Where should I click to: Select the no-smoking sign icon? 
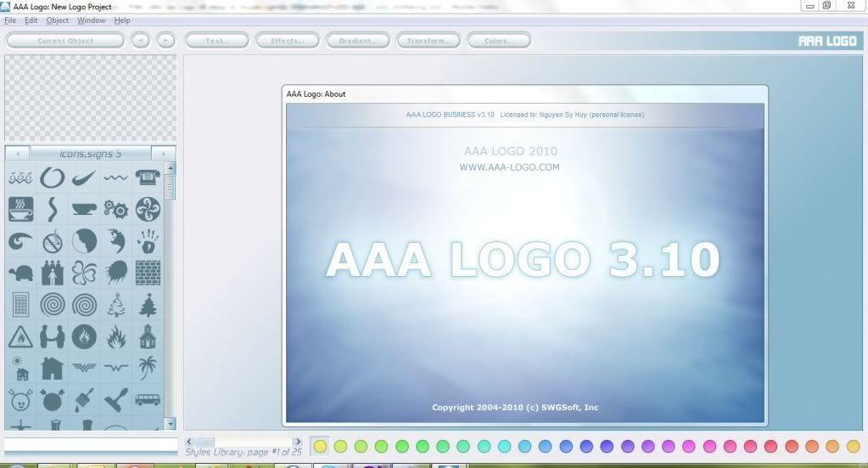click(x=53, y=241)
